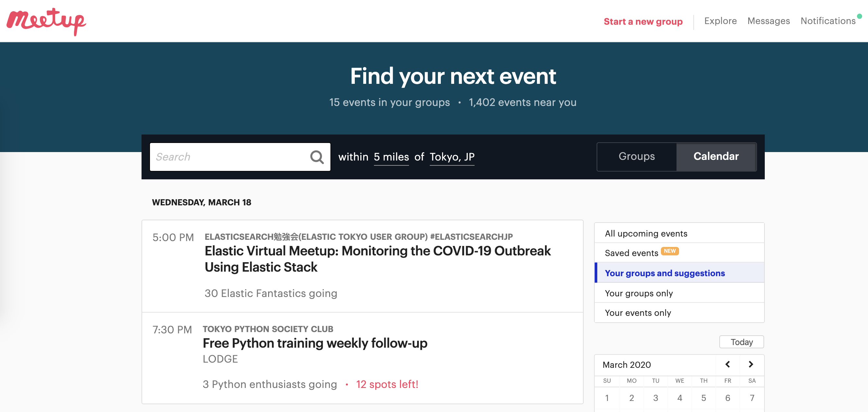Click the search magnifier icon
The width and height of the screenshot is (868, 412).
(316, 157)
